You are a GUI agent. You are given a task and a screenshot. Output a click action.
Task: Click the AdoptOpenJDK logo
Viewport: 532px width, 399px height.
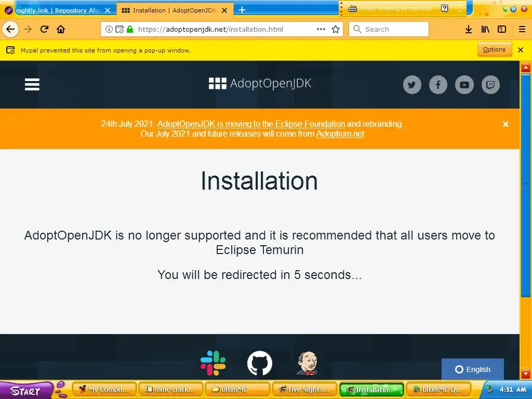(x=260, y=84)
